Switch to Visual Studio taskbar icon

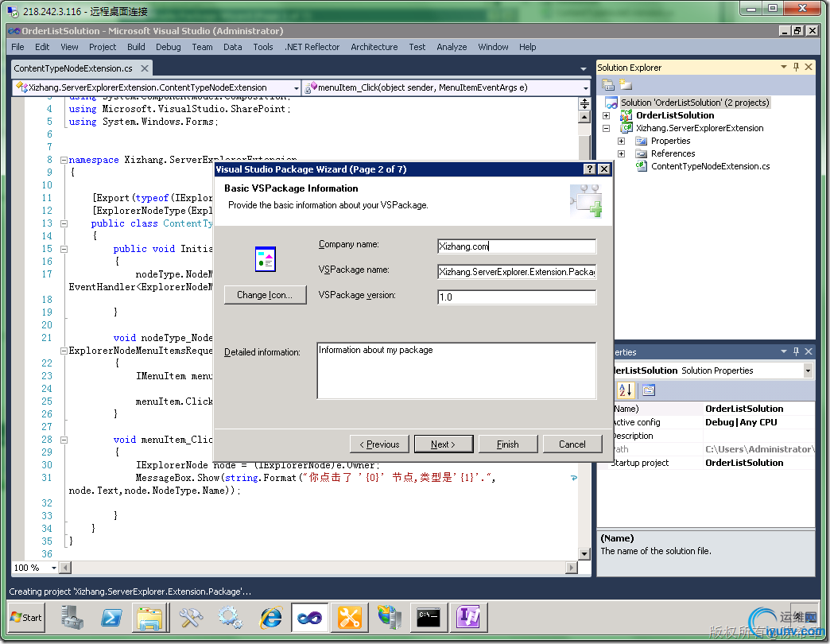[310, 618]
